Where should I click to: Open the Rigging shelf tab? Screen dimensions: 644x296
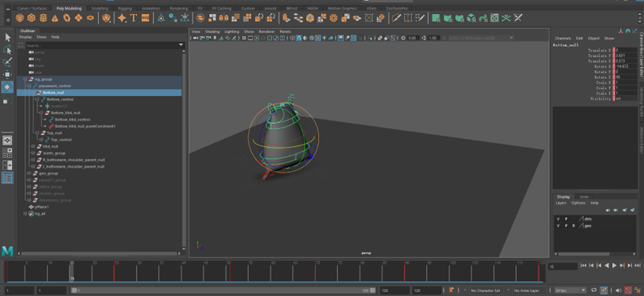124,8
